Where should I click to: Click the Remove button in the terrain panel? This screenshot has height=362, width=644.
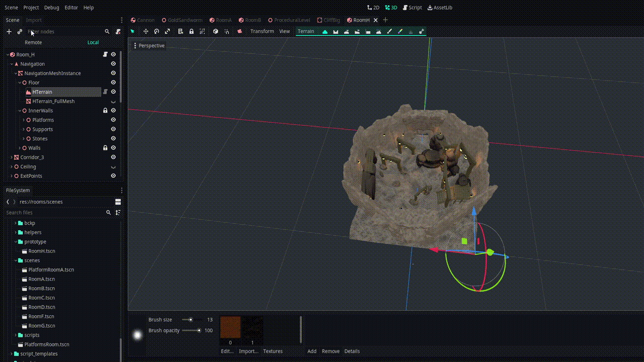point(331,351)
